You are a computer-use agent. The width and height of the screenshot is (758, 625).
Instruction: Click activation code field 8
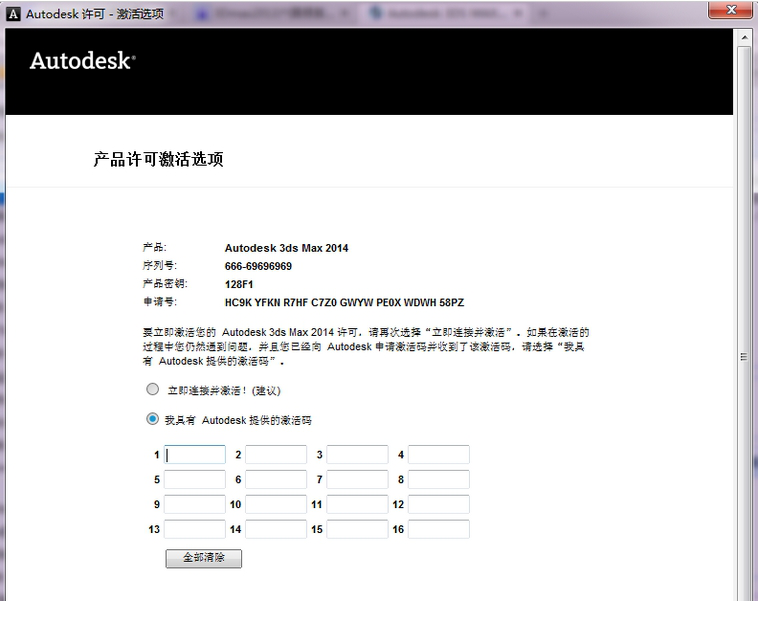tap(438, 480)
